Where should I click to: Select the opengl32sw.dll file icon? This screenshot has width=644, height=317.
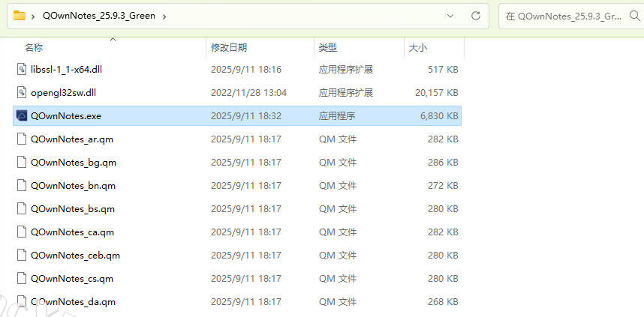point(21,93)
